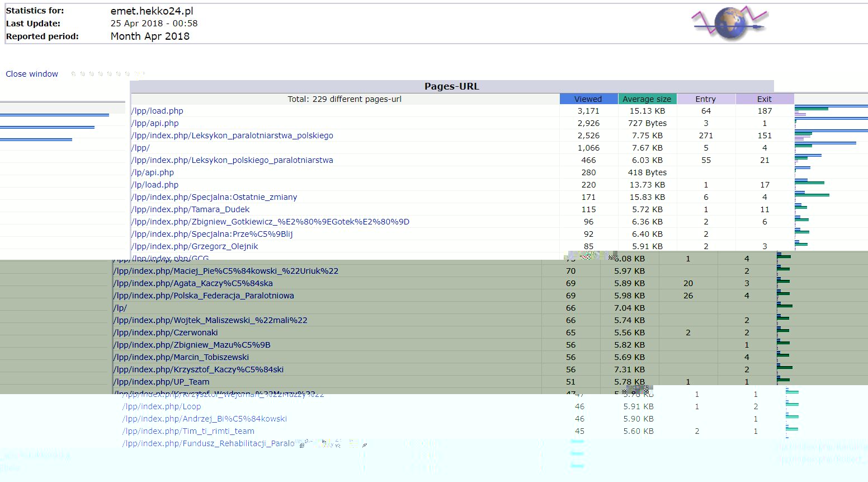
Task: Open the UP_Team page link
Action: point(162,382)
